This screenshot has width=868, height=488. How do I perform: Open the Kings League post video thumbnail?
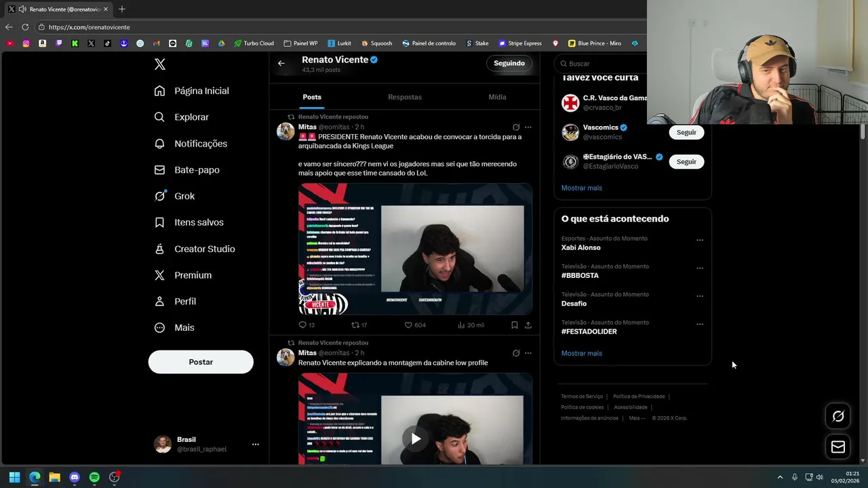tap(415, 249)
